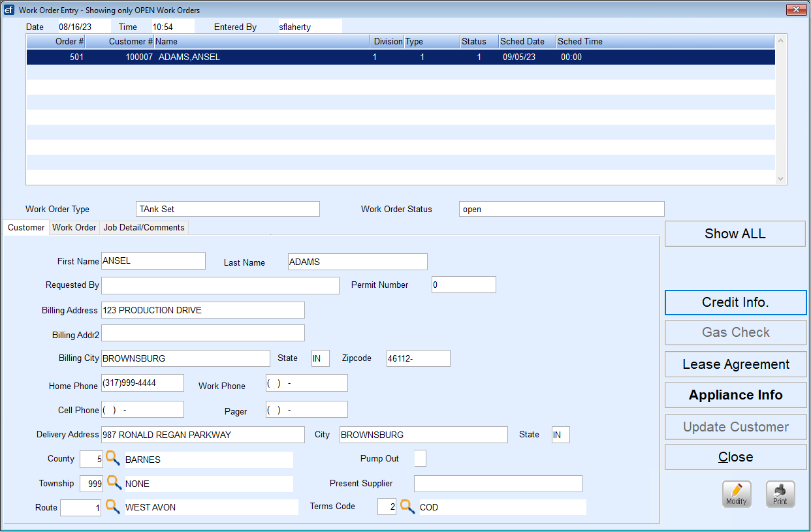Switch to the Customer tab
This screenshot has width=811, height=532.
pyautogui.click(x=26, y=228)
